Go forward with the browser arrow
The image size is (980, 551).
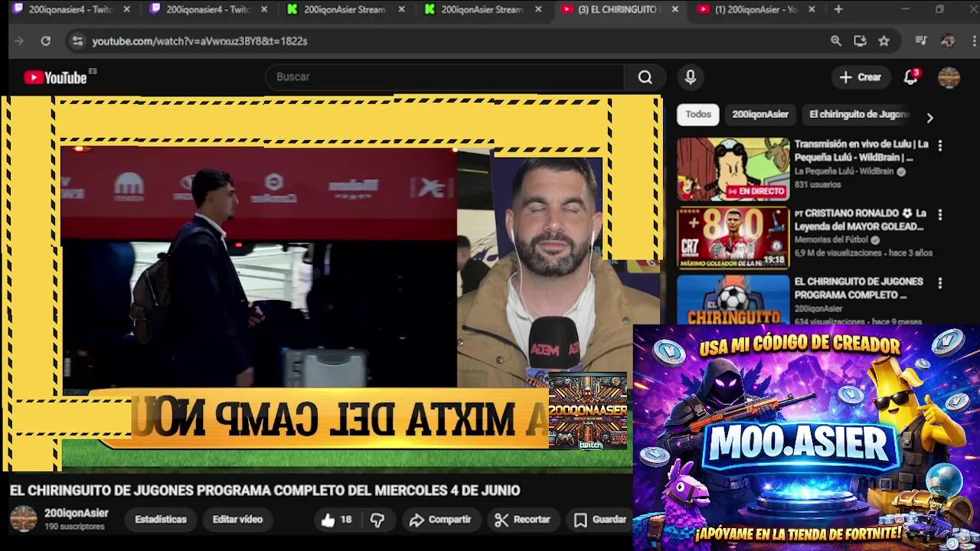(19, 41)
